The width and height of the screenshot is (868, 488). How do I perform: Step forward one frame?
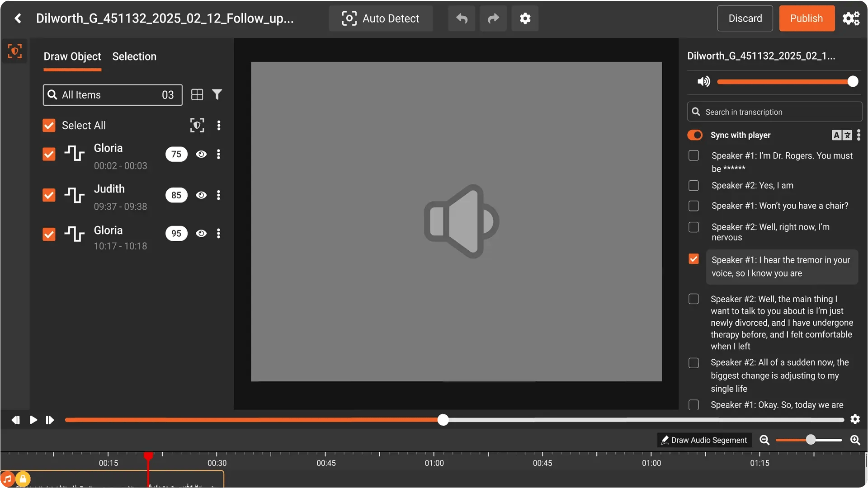[50, 420]
